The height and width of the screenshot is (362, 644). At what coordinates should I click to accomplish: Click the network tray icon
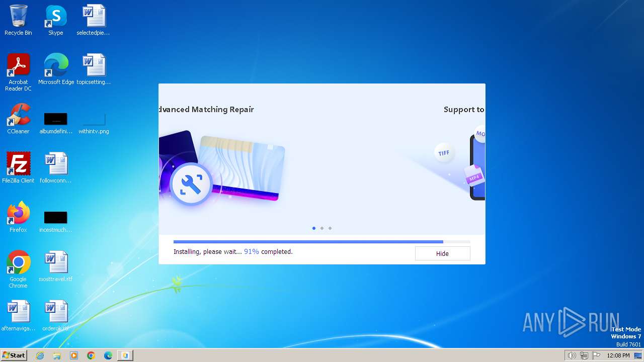point(584,355)
